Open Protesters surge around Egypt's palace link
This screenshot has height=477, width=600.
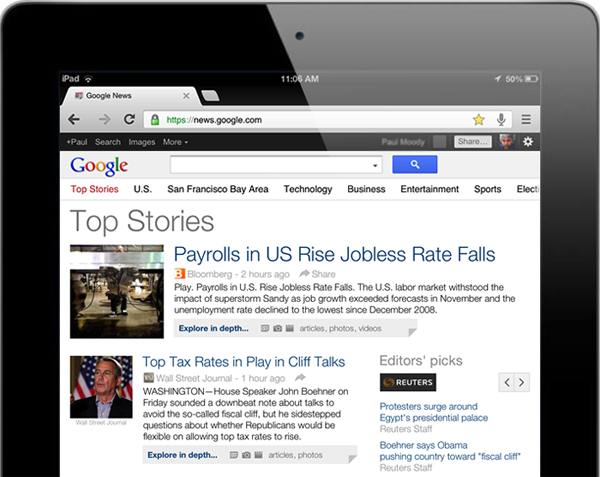pos(434,412)
